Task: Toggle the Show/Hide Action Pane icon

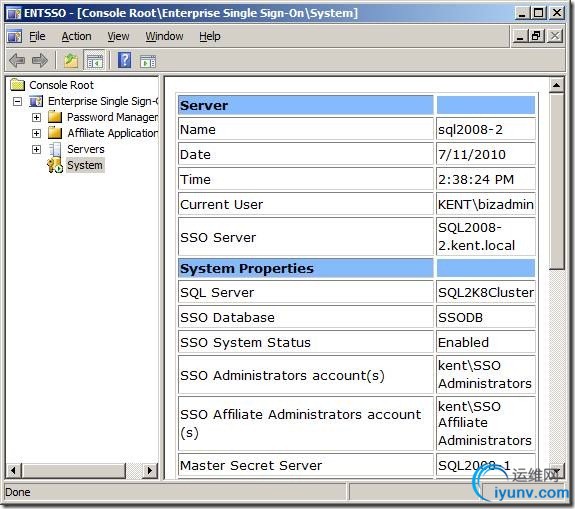Action: tap(148, 61)
